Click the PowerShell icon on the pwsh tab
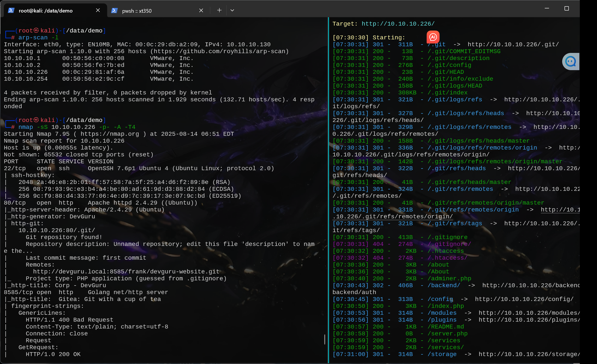Viewport: 597px width, 364px height. (114, 11)
